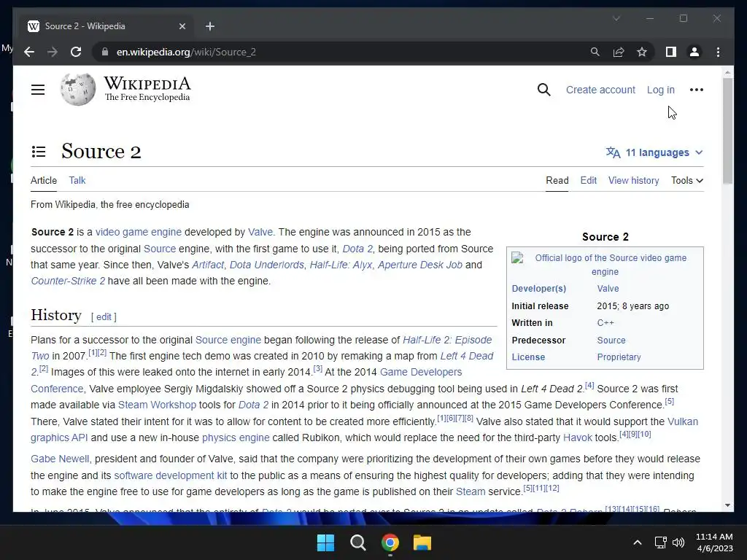Open Chrome profile avatar icon

pos(694,52)
